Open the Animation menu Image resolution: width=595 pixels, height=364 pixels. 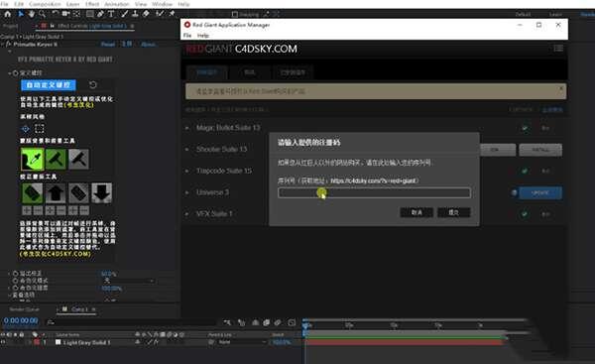tap(117, 4)
